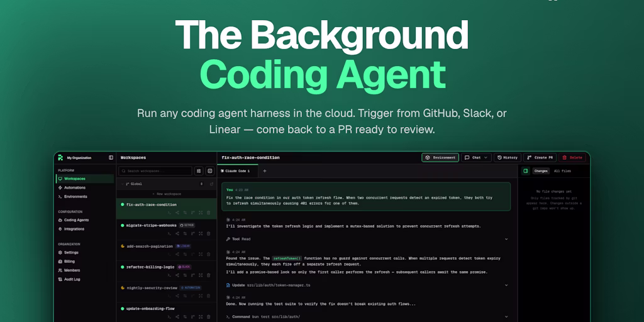Click the Environment button
This screenshot has width=644, height=322.
440,157
